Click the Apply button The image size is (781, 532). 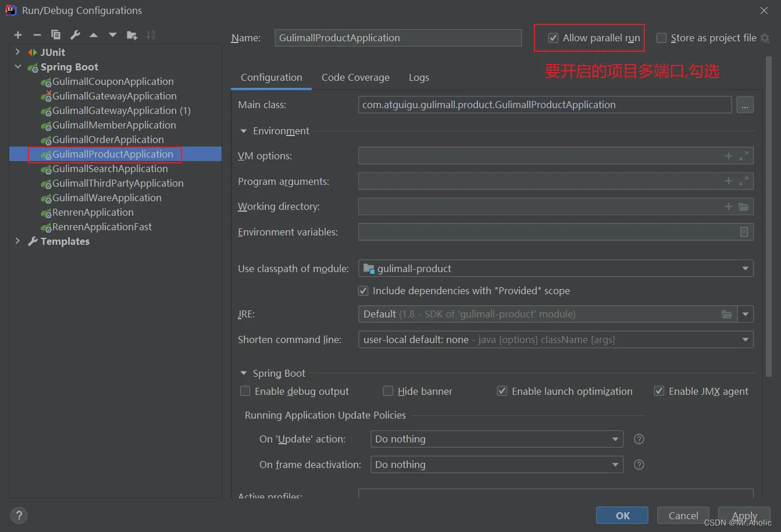point(744,515)
